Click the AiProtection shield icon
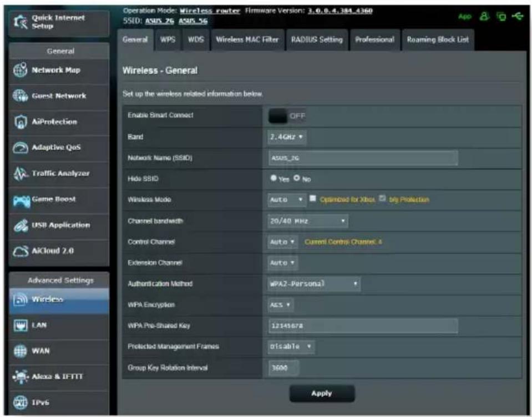 point(21,122)
